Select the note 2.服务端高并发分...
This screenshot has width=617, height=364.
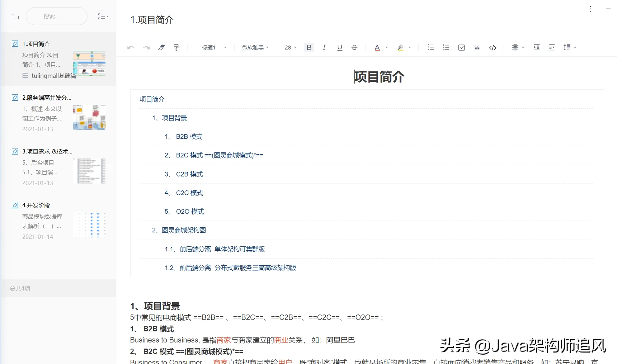tap(58, 113)
